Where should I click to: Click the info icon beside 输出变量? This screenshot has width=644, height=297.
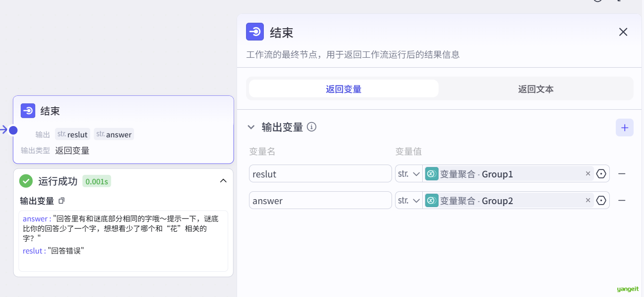tap(311, 127)
